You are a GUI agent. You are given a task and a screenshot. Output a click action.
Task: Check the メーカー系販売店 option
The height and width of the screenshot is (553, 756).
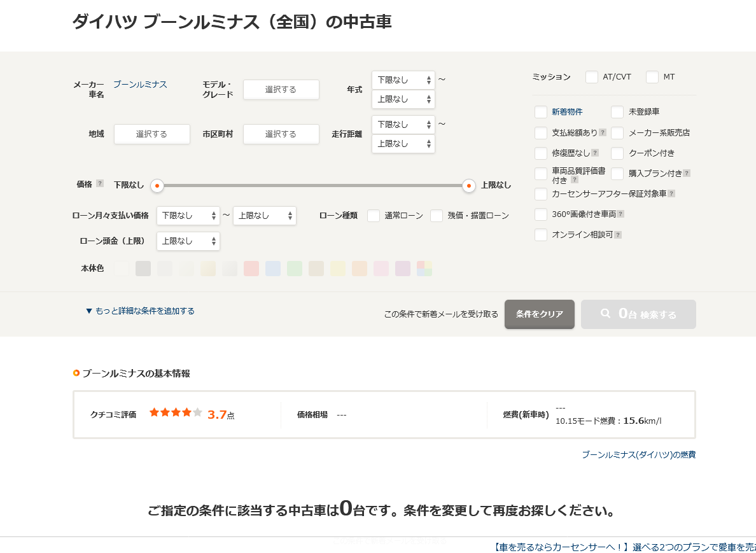click(x=618, y=132)
